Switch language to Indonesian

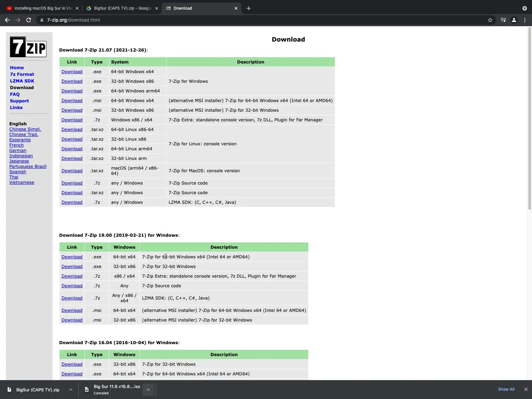[x=21, y=156]
